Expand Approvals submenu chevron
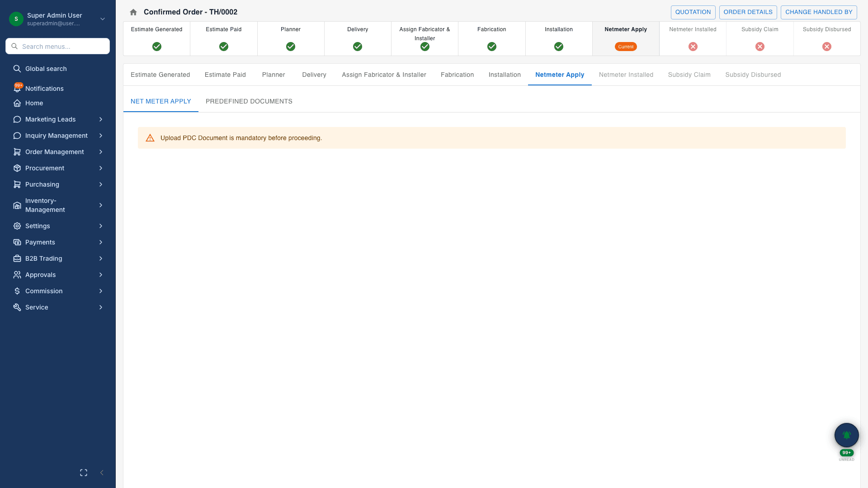Screen dimensions: 868x488 pos(101,275)
